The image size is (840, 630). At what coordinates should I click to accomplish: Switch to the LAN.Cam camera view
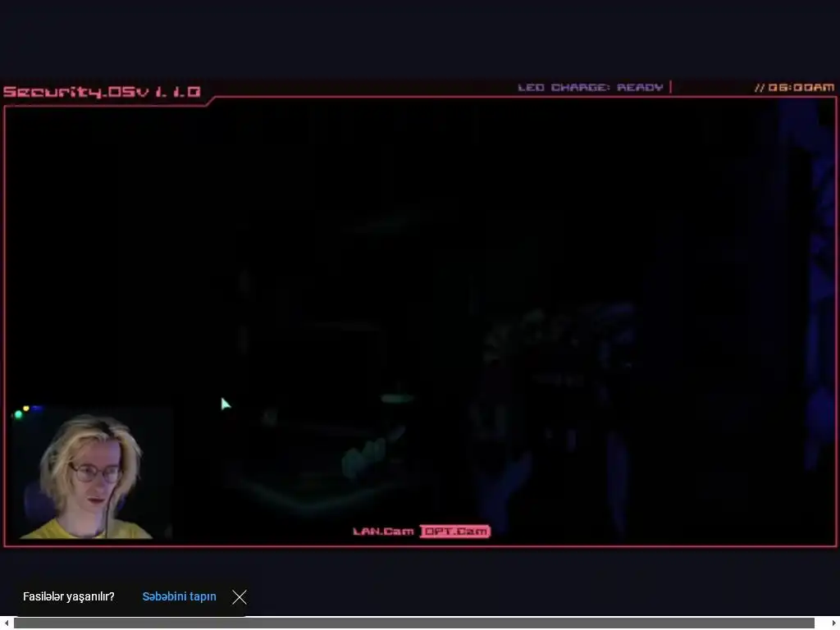[383, 532]
